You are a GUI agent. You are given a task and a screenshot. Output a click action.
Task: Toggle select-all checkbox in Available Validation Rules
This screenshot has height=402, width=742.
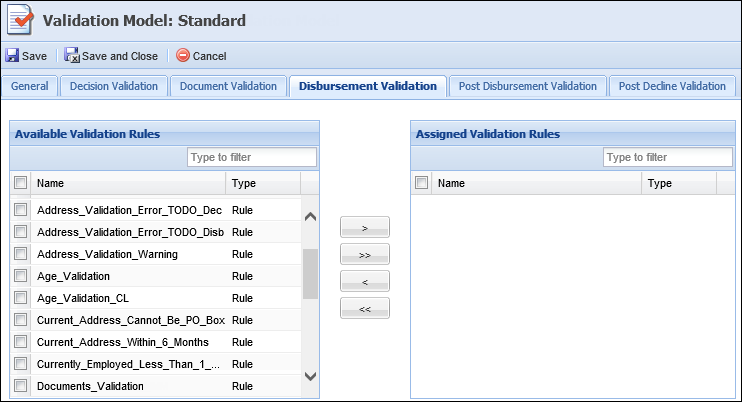(20, 183)
